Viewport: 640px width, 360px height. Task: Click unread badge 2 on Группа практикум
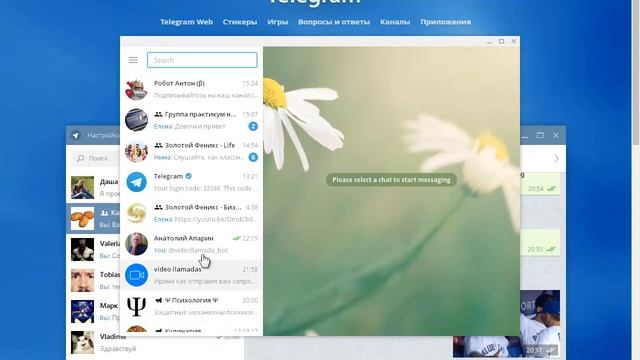[253, 126]
